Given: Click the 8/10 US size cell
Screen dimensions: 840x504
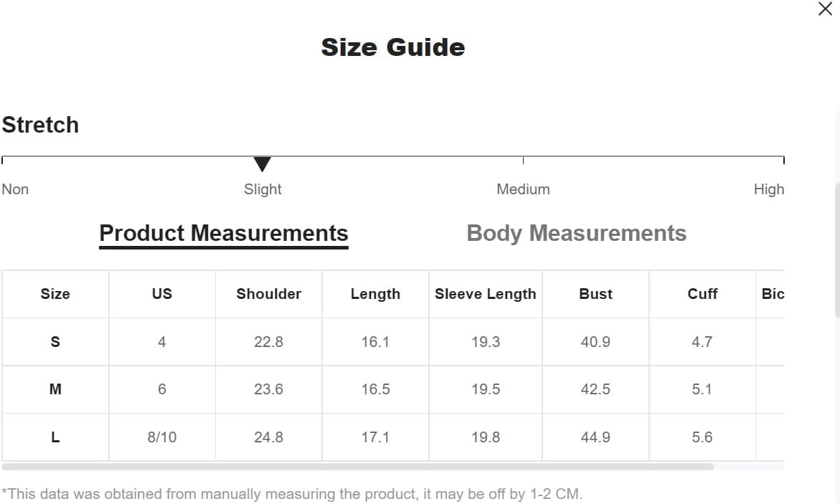Looking at the screenshot, I should click(x=162, y=437).
